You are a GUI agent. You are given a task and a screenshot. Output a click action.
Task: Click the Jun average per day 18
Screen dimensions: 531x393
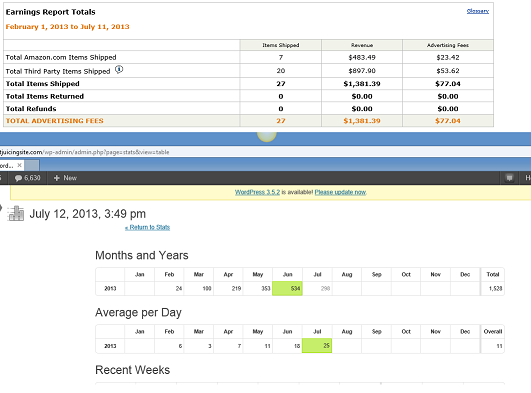coord(288,346)
